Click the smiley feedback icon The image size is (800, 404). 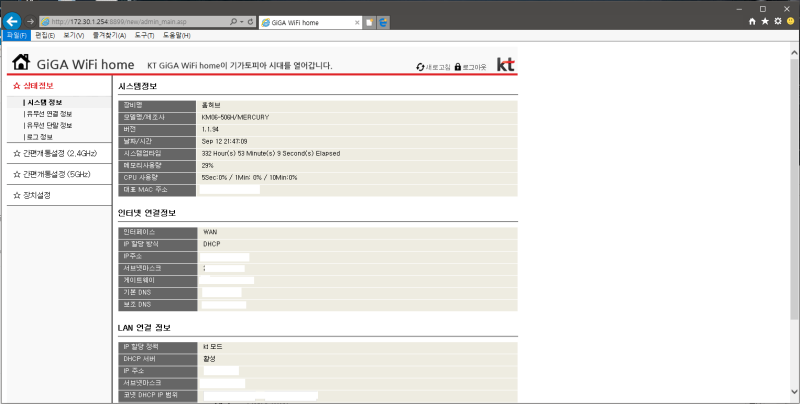790,21
